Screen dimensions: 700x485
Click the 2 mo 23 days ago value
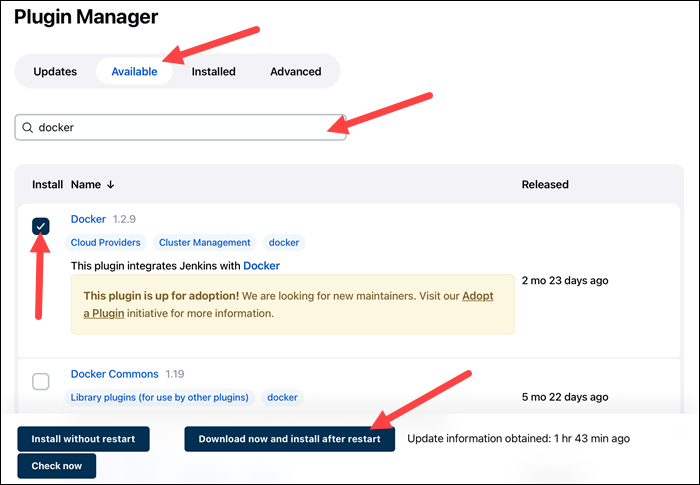[x=565, y=280]
